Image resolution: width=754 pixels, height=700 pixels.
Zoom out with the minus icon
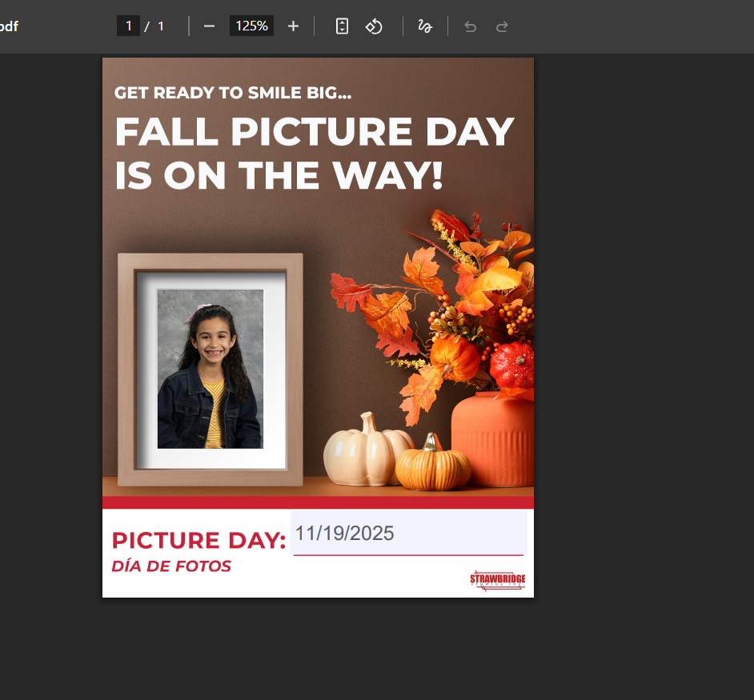[x=209, y=26]
